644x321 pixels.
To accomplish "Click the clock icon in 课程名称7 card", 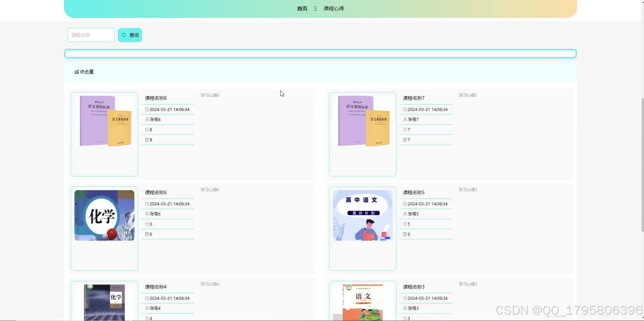I will [405, 110].
